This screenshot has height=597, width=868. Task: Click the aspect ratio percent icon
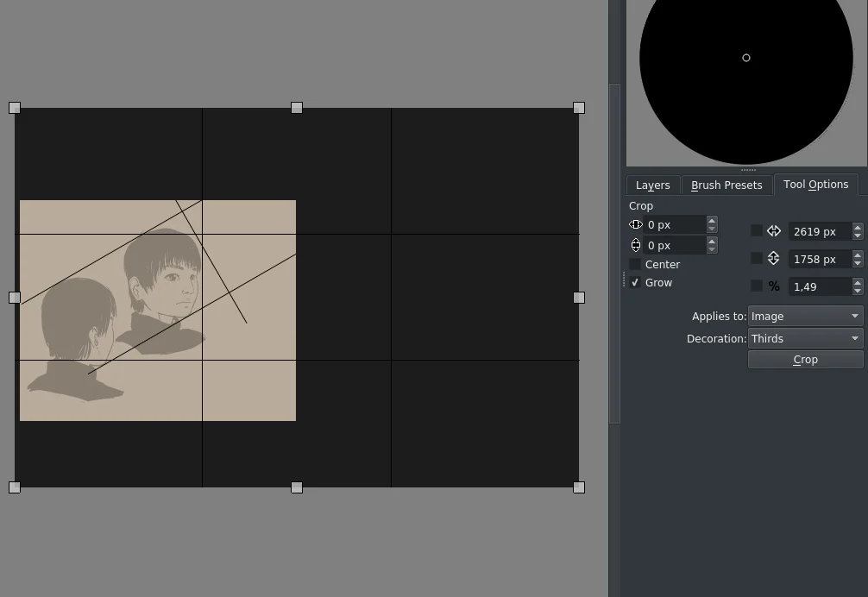[774, 286]
